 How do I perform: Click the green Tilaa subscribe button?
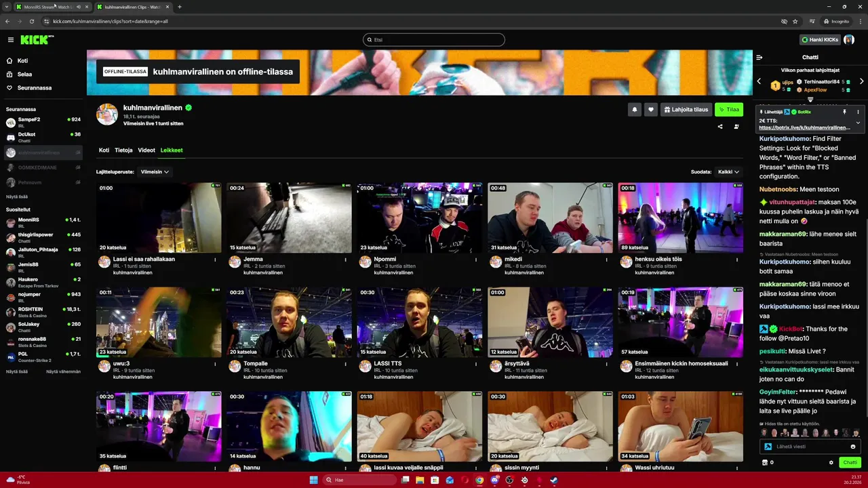[x=729, y=110]
